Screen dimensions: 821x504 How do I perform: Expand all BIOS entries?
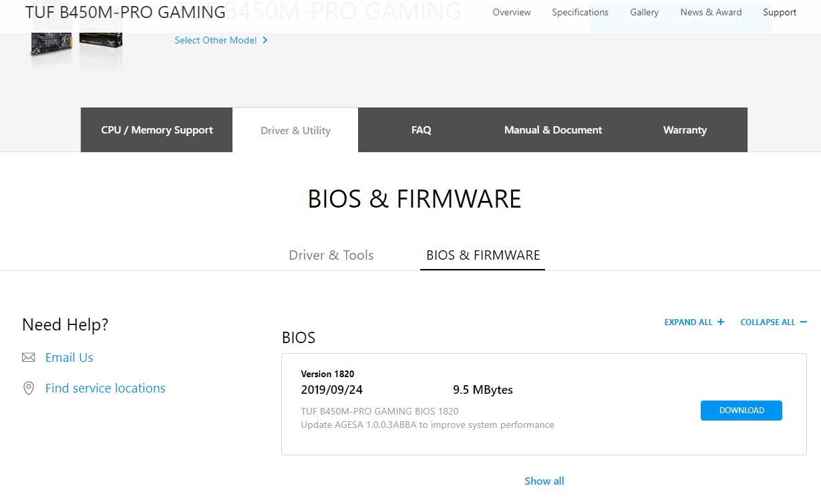point(689,322)
